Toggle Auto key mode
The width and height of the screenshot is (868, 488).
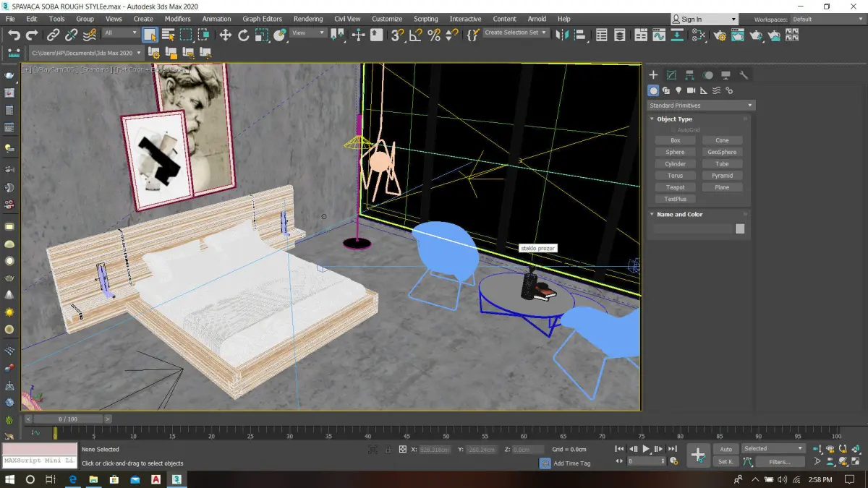tap(726, 449)
